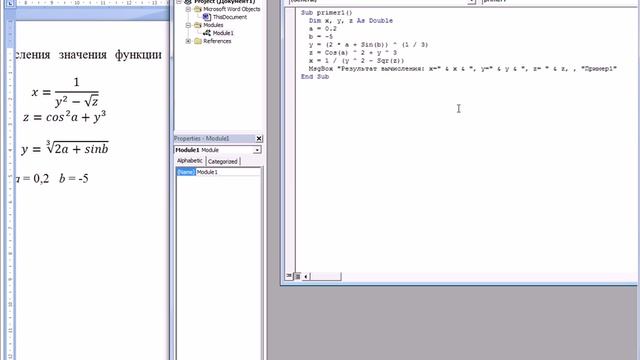The height and width of the screenshot is (360, 640).
Task: Click the line 'z = Cos(a) ^ 2 + y ^ 3'
Action: click(x=353, y=53)
